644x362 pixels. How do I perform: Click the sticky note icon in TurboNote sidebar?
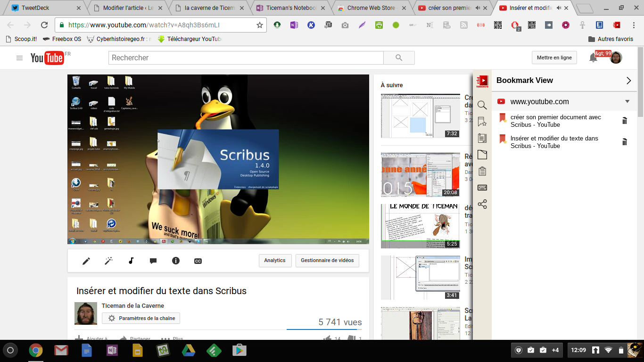[x=482, y=155]
